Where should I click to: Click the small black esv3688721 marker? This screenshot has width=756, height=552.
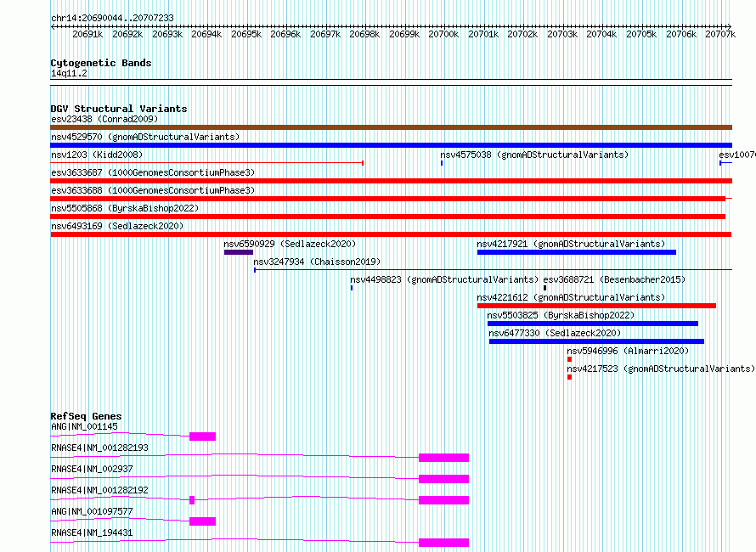pos(544,288)
